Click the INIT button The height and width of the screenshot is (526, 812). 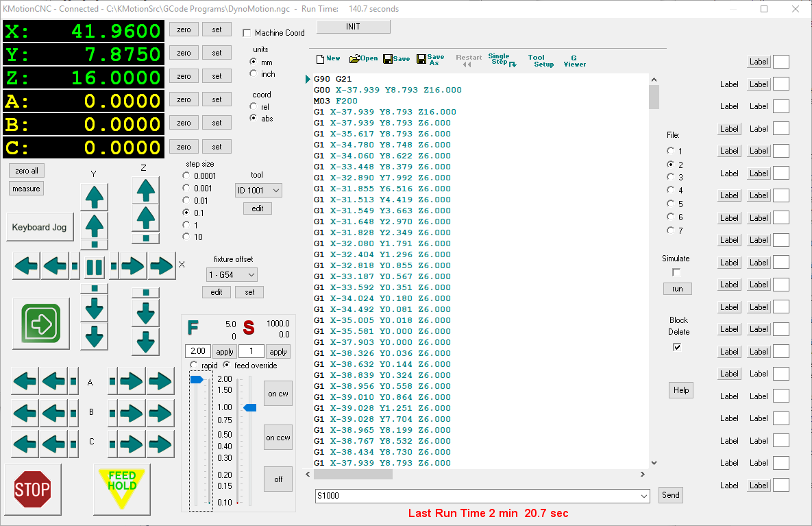tap(353, 27)
